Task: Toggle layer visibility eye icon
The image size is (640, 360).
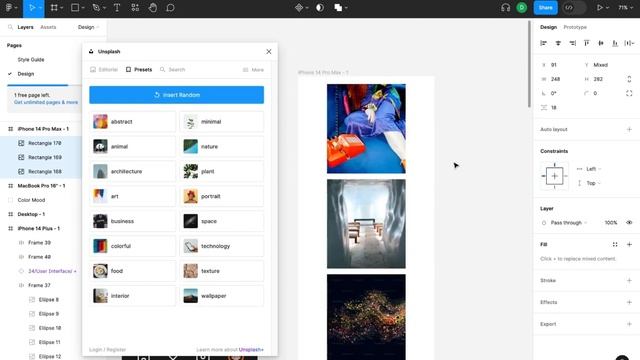Action: [x=629, y=223]
